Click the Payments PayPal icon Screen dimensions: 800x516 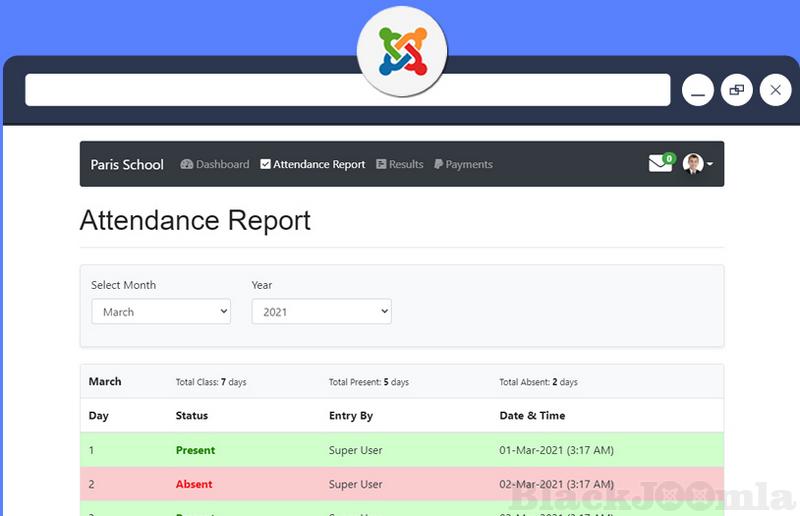tap(439, 164)
